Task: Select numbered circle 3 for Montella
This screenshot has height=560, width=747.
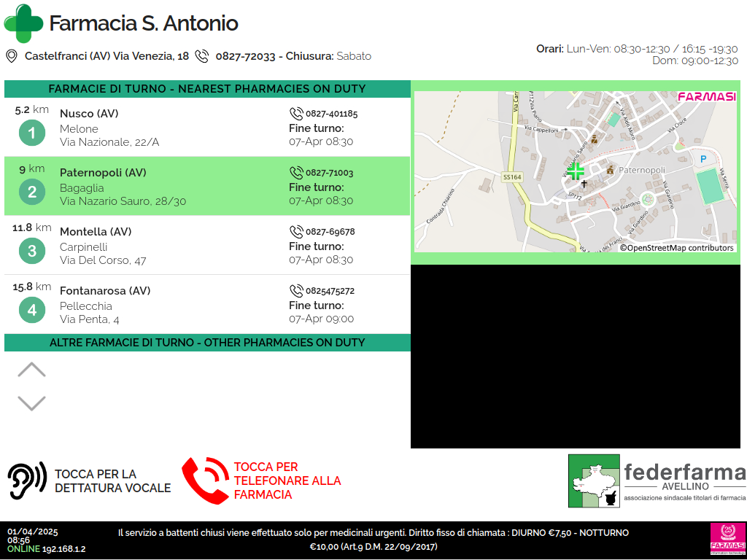Action: pos(31,252)
